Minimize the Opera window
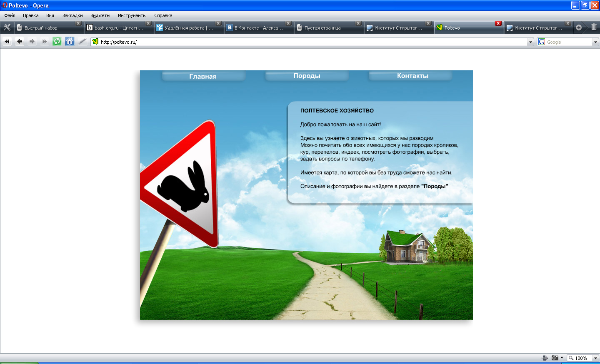Image resolution: width=600 pixels, height=364 pixels. [575, 5]
